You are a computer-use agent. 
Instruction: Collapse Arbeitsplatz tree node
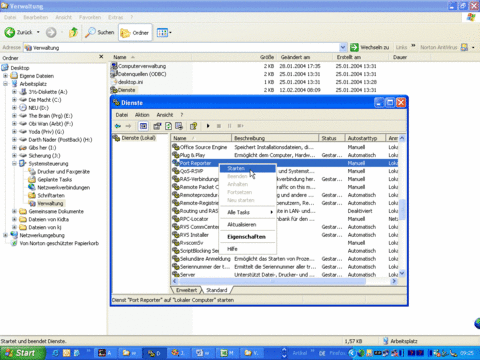coord(5,84)
